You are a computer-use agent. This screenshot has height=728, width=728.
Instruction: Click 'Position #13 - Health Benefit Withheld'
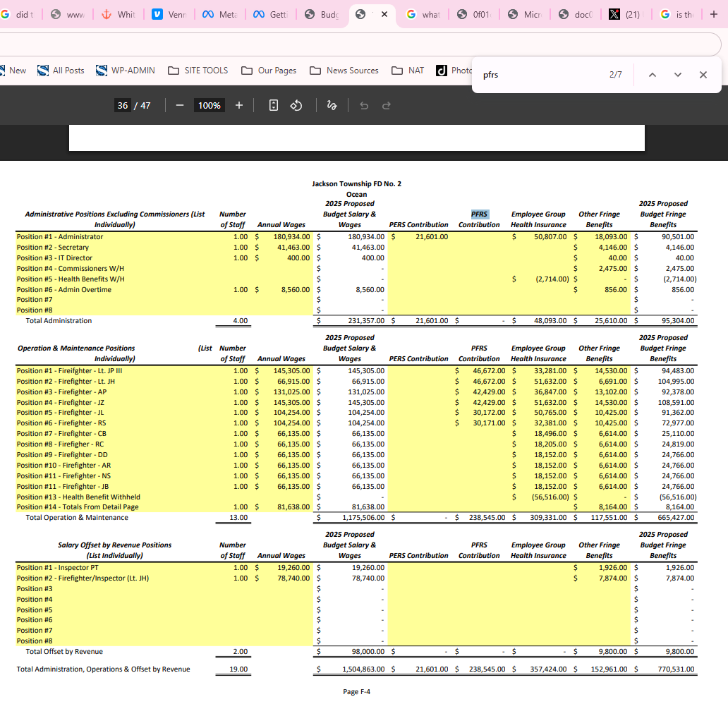point(78,497)
